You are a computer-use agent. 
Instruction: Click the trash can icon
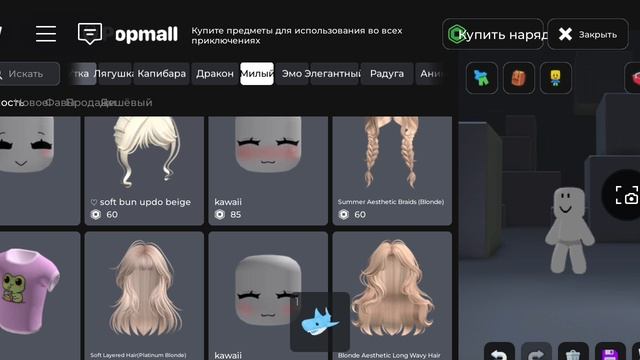click(x=573, y=352)
